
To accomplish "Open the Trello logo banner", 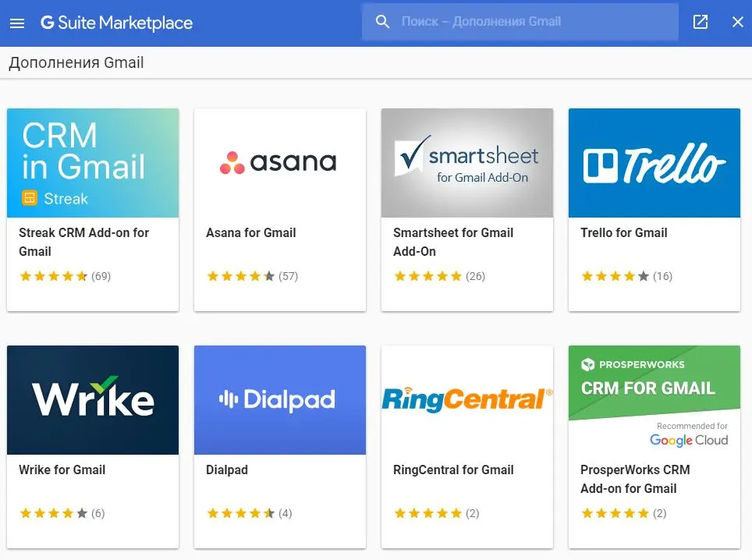I will pos(654,163).
